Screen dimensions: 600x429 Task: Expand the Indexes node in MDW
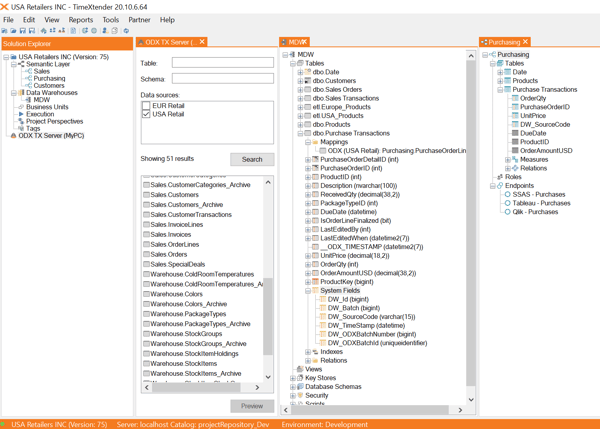click(x=308, y=352)
